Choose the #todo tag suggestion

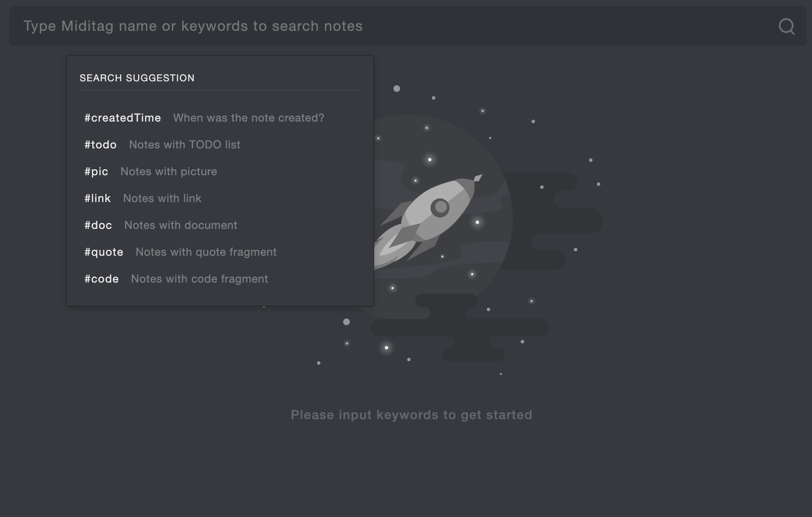[x=101, y=144]
